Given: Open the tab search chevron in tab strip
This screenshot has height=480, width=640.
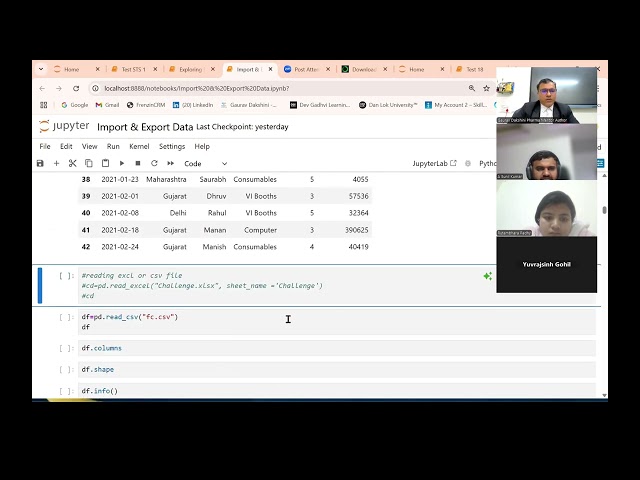Looking at the screenshot, I should coord(41,69).
